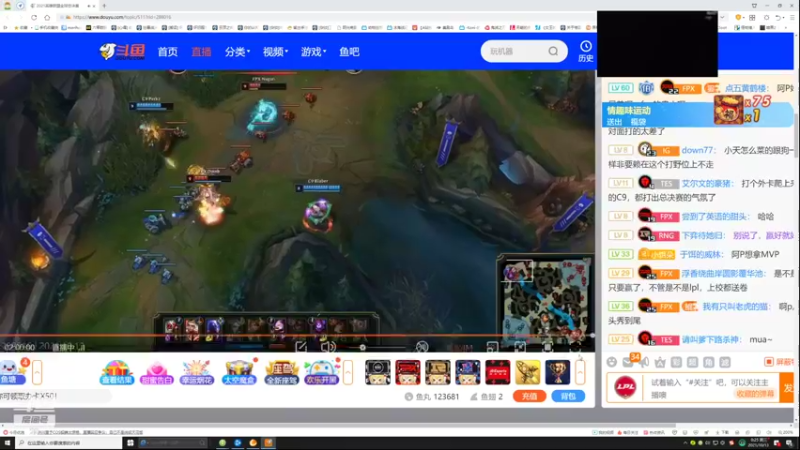Open the 历史 history icon

[585, 52]
